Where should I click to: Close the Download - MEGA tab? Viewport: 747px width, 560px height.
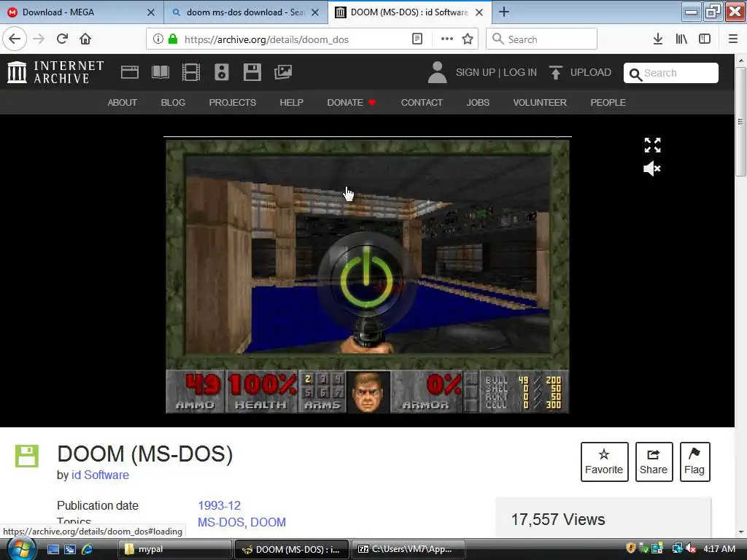(150, 12)
